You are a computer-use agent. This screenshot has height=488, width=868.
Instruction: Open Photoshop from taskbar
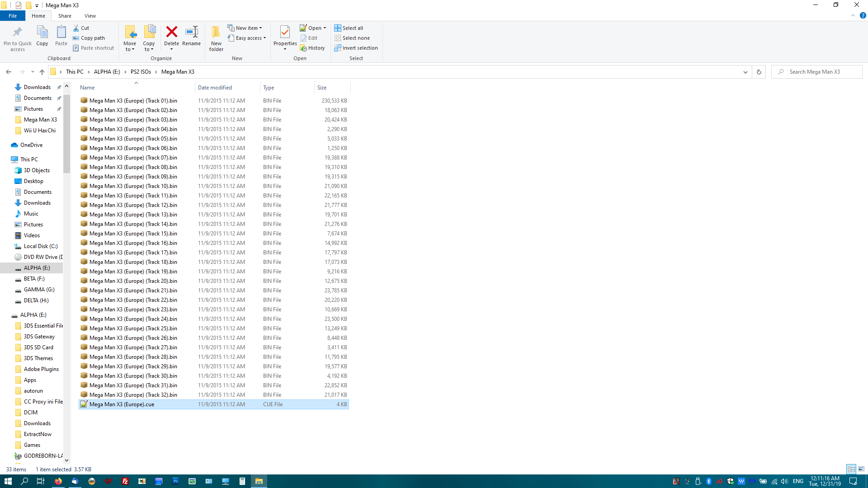tap(175, 481)
